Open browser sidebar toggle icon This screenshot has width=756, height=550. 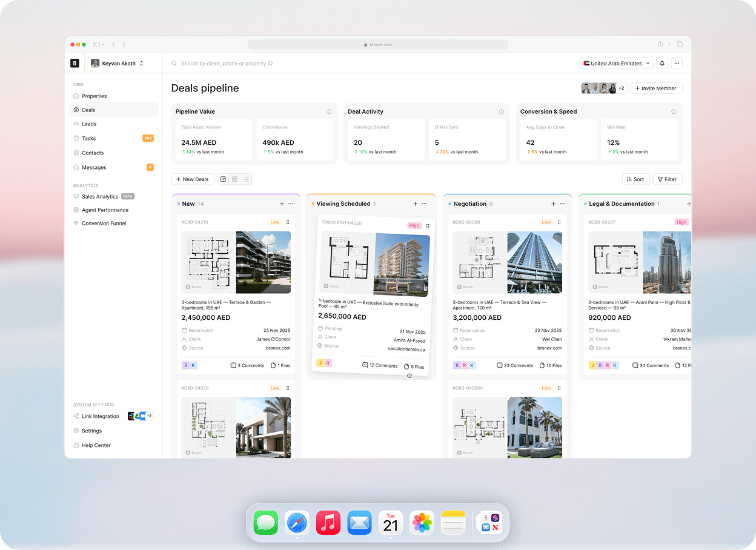(97, 45)
